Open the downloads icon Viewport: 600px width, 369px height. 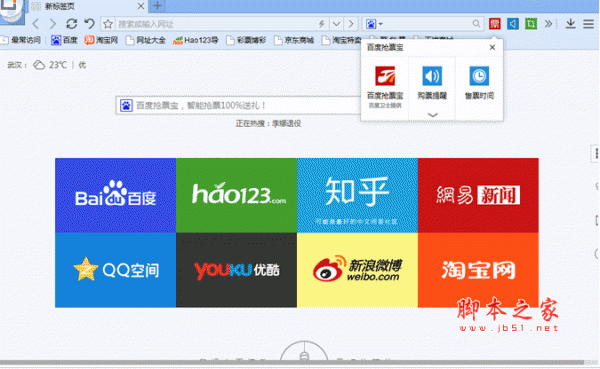tap(570, 24)
